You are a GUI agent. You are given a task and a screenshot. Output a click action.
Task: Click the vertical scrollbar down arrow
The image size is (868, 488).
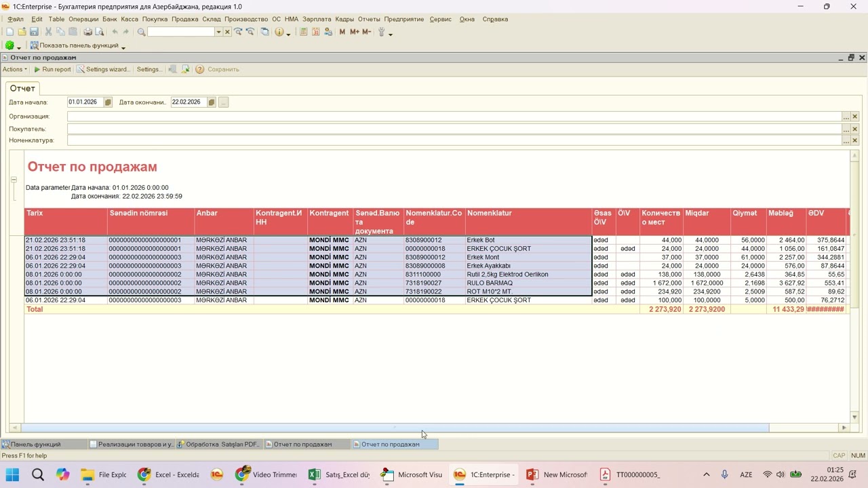(854, 418)
